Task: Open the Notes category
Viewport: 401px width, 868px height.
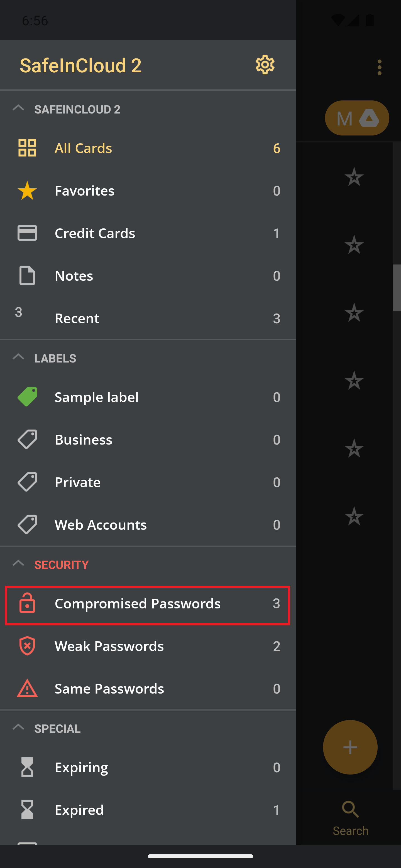Action: 148,276
